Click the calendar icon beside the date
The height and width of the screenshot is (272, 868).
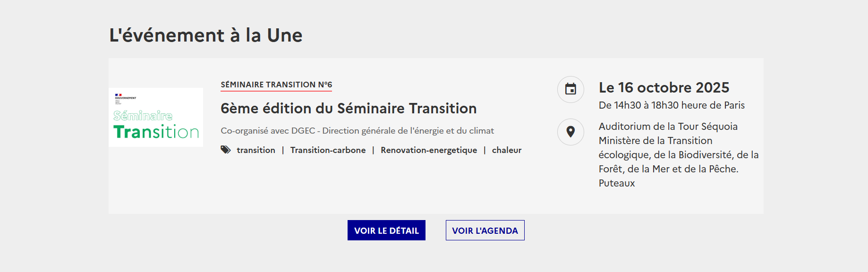pos(570,89)
